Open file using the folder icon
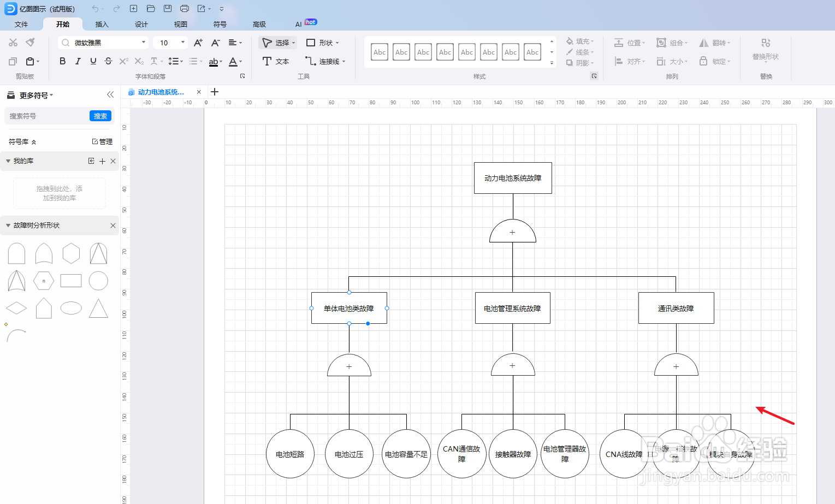Screen dimensions: 835x504 coord(151,9)
